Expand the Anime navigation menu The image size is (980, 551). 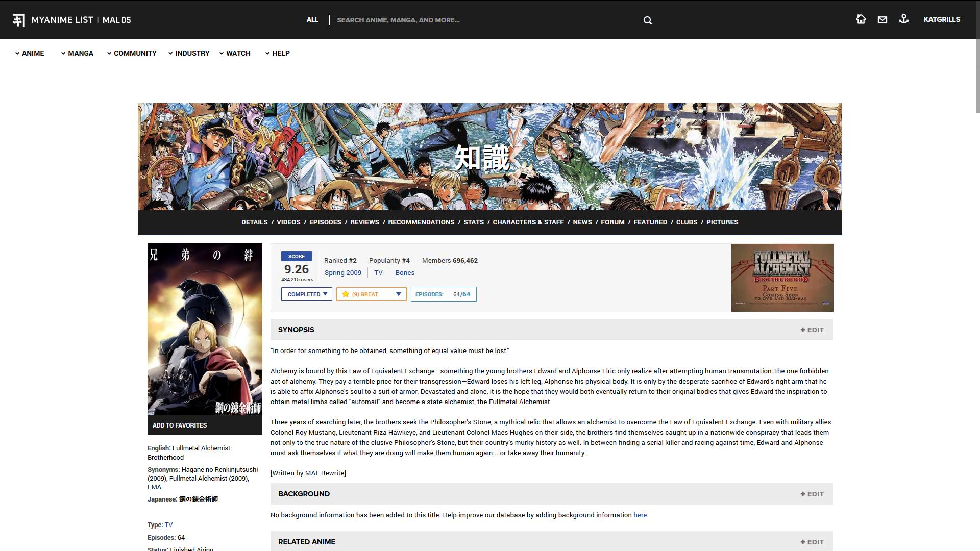click(30, 53)
